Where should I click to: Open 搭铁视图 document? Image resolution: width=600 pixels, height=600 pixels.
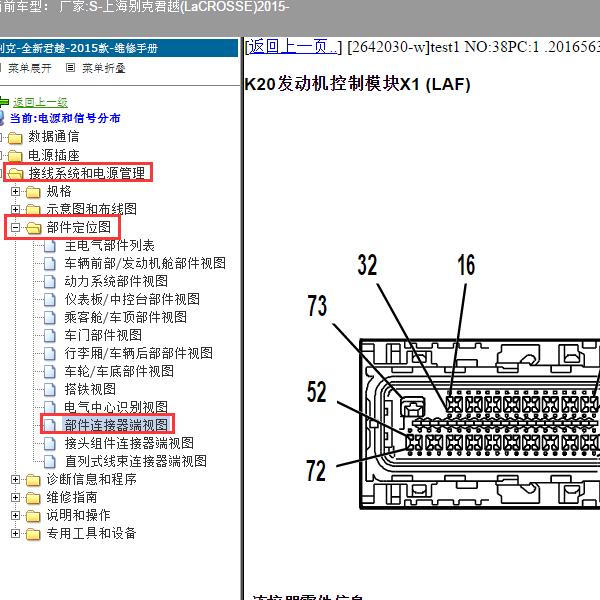90,389
